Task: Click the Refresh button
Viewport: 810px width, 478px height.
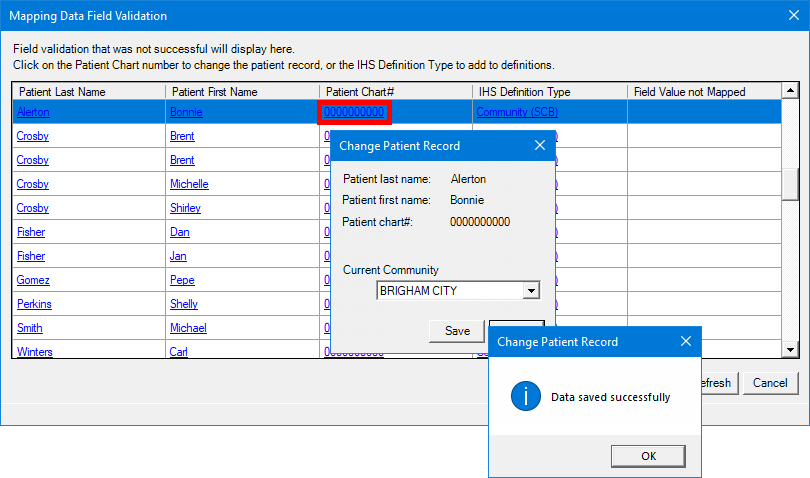Action: pos(716,383)
